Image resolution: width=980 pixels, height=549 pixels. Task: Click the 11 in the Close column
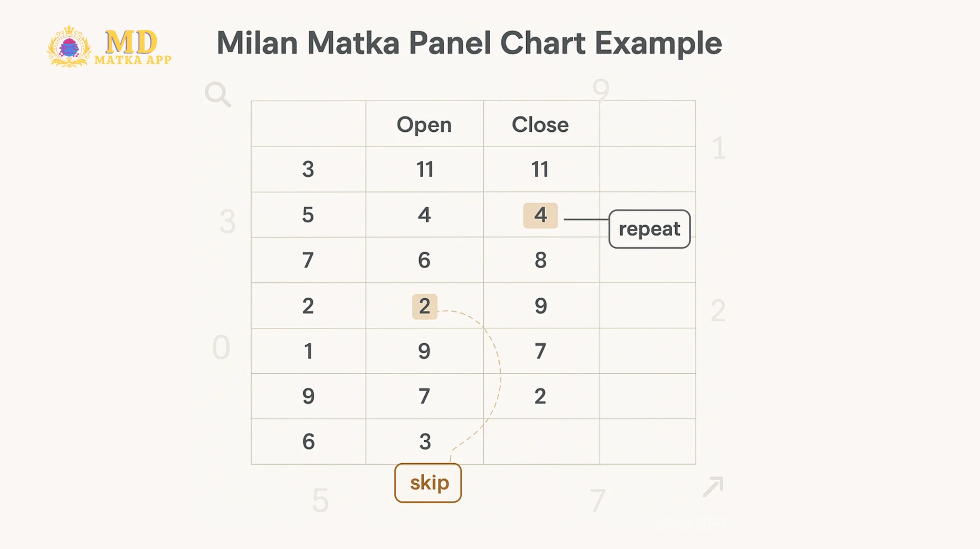click(540, 170)
